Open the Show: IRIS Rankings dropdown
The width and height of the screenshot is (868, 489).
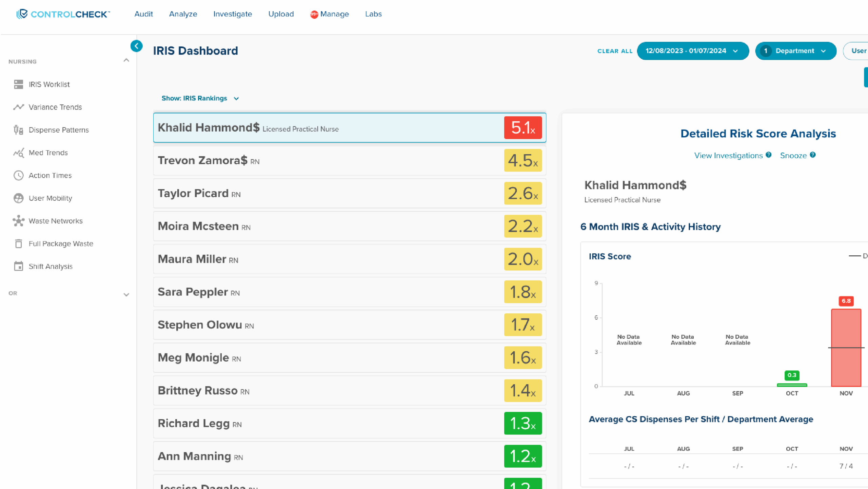coord(200,98)
